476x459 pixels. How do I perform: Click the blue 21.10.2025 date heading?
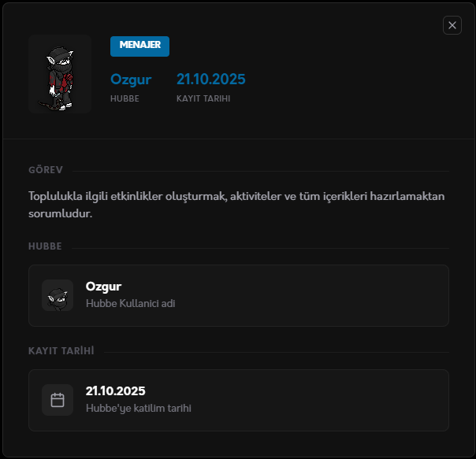(x=211, y=80)
